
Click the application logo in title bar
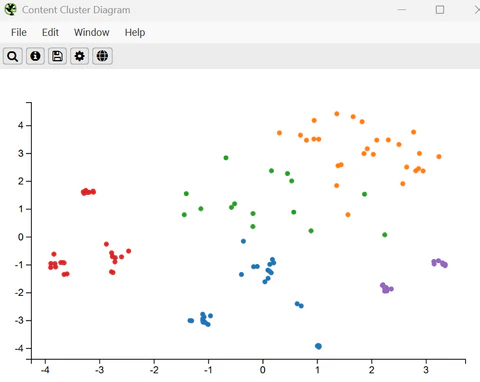click(x=10, y=9)
